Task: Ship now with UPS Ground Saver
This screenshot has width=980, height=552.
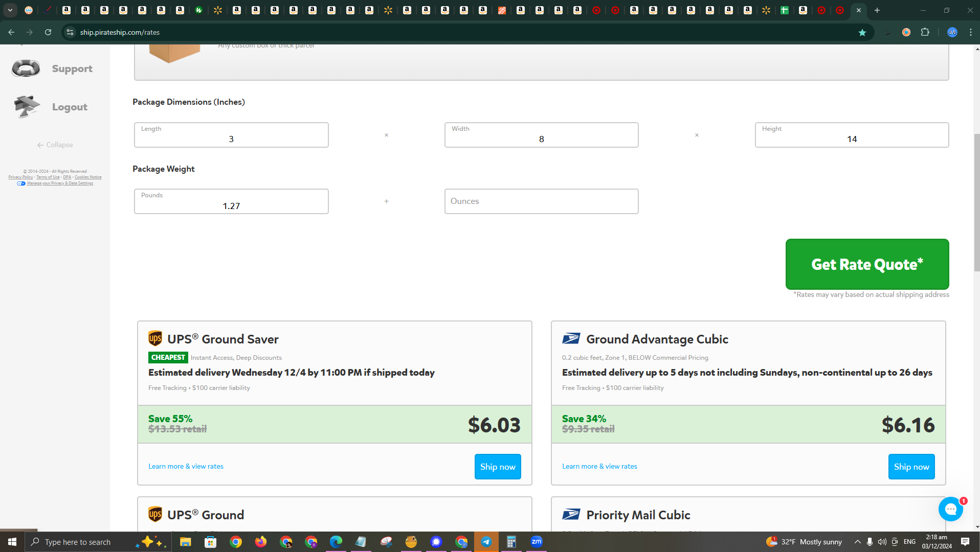Action: pos(498,467)
